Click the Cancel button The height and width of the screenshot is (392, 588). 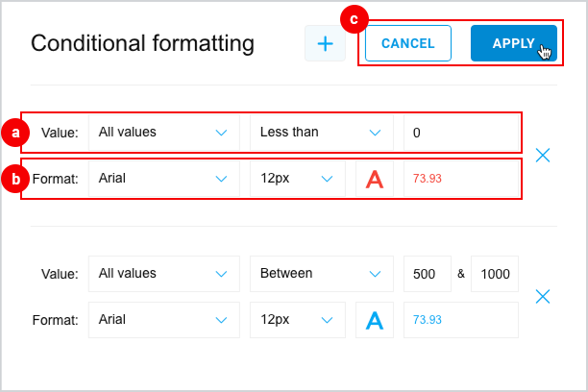(408, 43)
